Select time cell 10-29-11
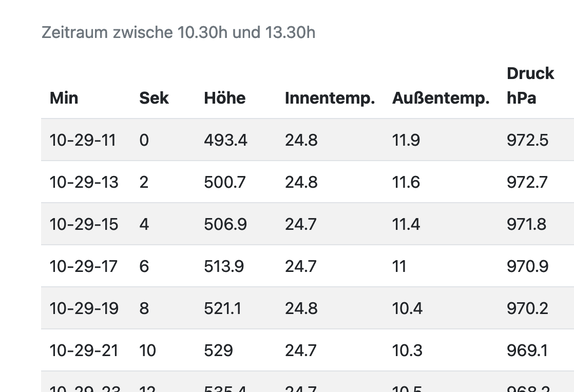This screenshot has height=392, width=574. [83, 140]
